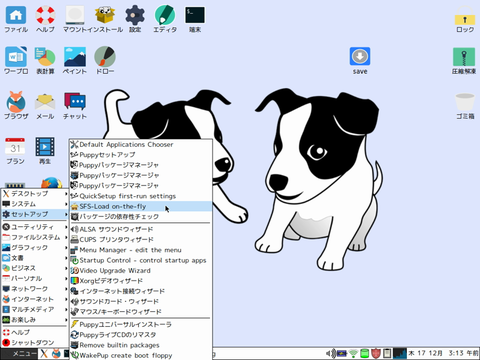Viewport: 480px width, 360px height.
Task: Expand the ファイルシステム submenu
Action: (35, 237)
